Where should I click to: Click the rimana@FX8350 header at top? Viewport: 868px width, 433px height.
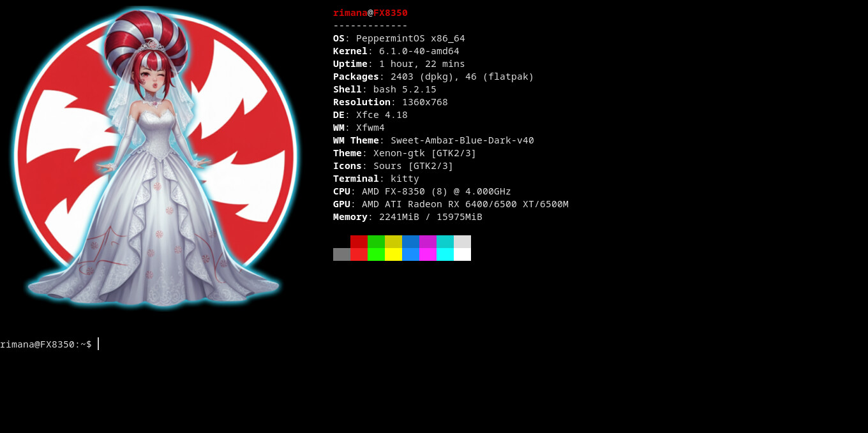tap(370, 13)
